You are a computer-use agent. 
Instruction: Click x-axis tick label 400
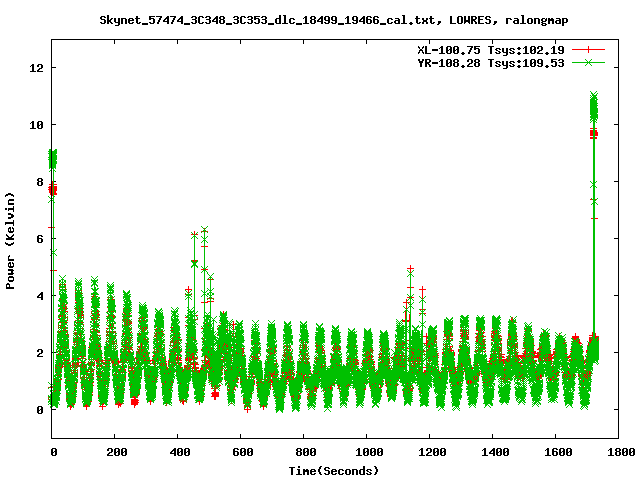[x=180, y=452]
